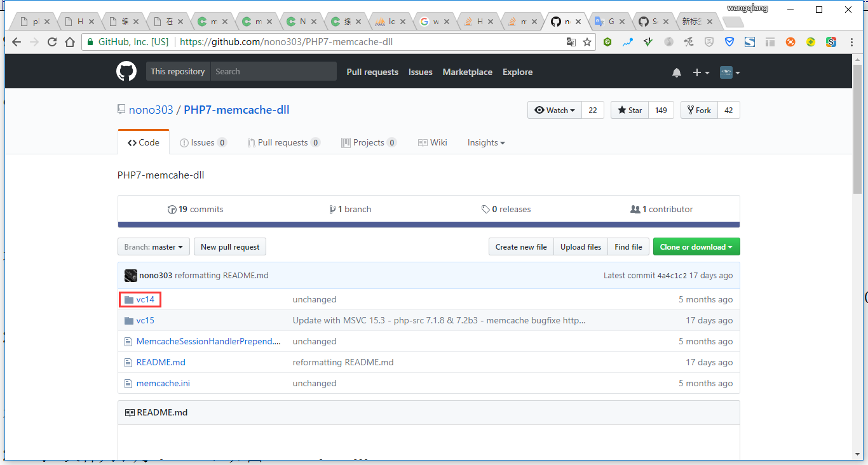Click the GitHub Octocat logo

pos(126,71)
